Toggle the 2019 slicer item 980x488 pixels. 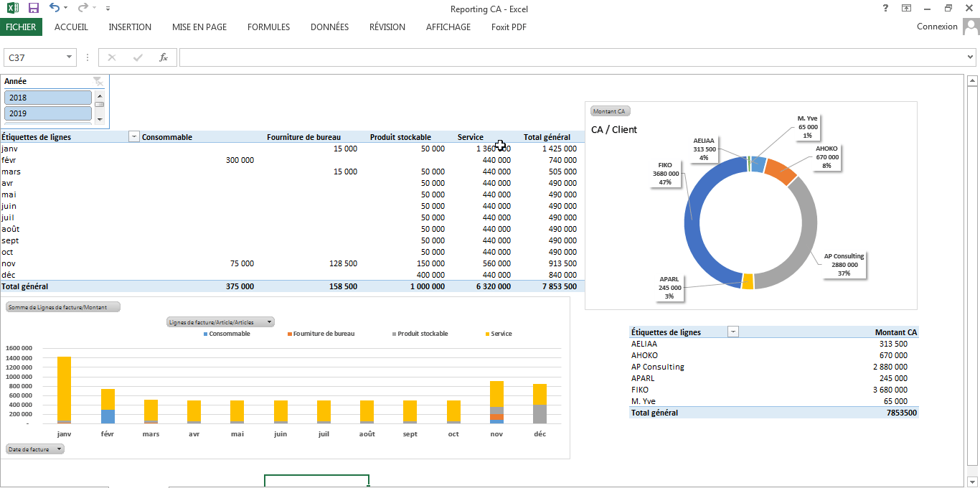48,113
